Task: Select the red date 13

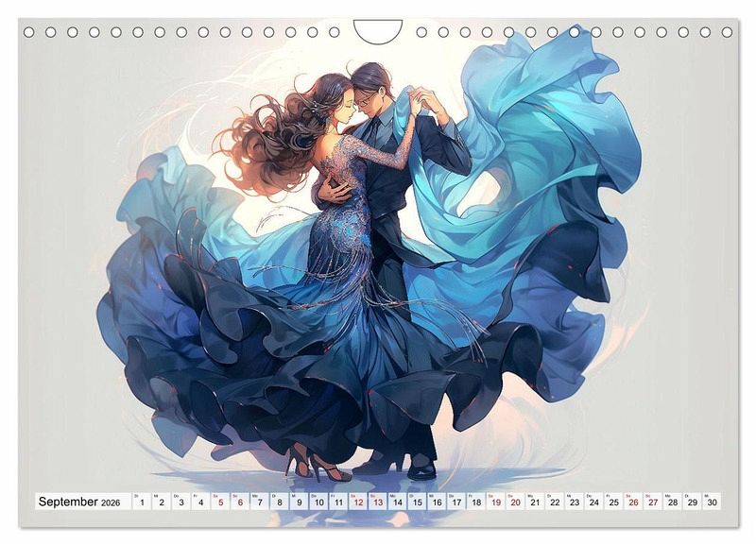Action: coord(378,502)
